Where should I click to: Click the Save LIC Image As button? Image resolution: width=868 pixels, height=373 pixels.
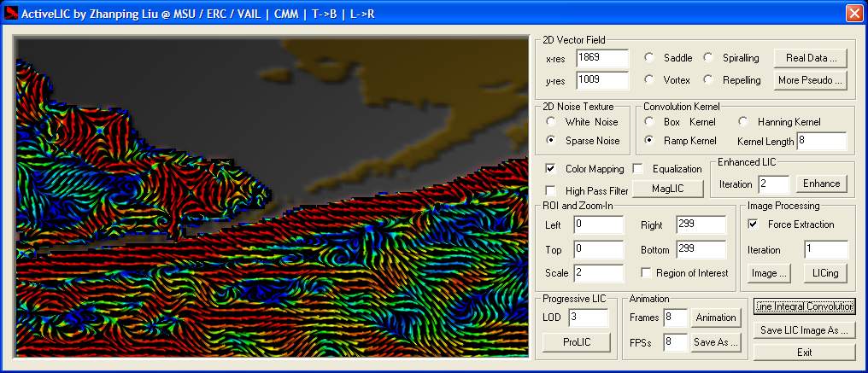[x=804, y=329]
